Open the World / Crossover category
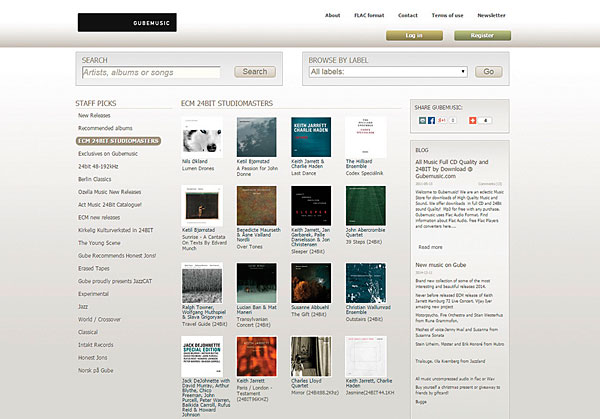The width and height of the screenshot is (600, 419). 99,320
